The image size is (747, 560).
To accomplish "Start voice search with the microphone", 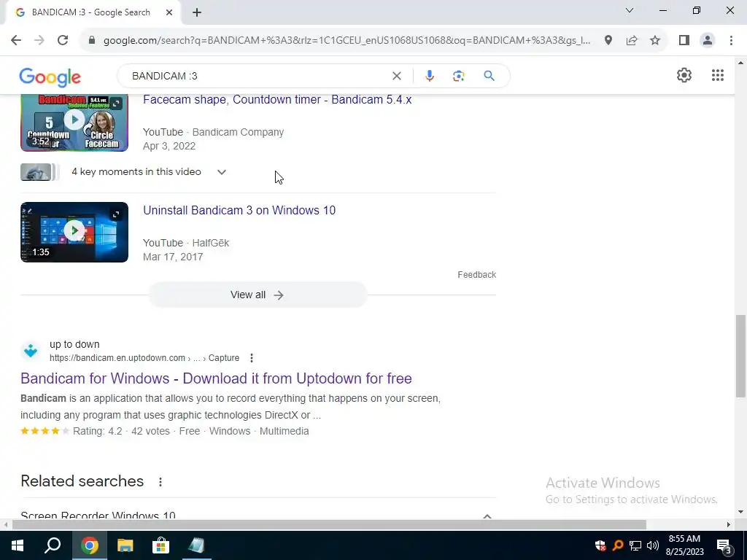I will coord(429,76).
